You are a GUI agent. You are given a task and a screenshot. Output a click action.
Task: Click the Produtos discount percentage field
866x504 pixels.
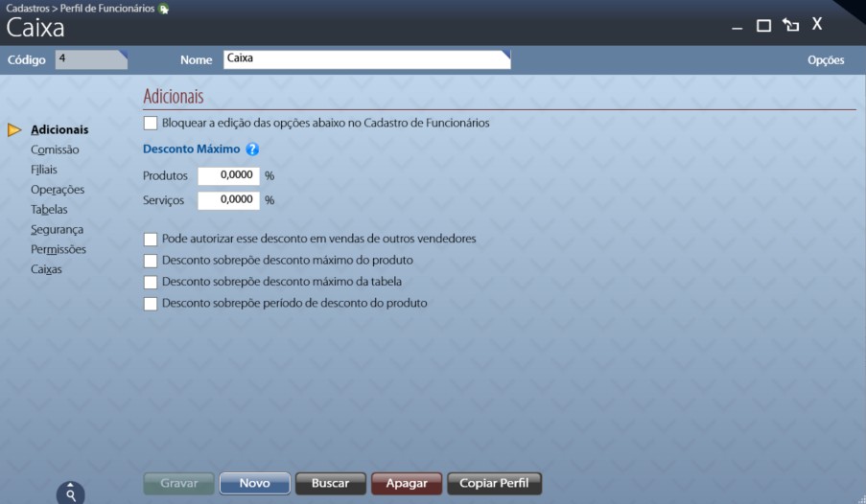[x=228, y=175]
